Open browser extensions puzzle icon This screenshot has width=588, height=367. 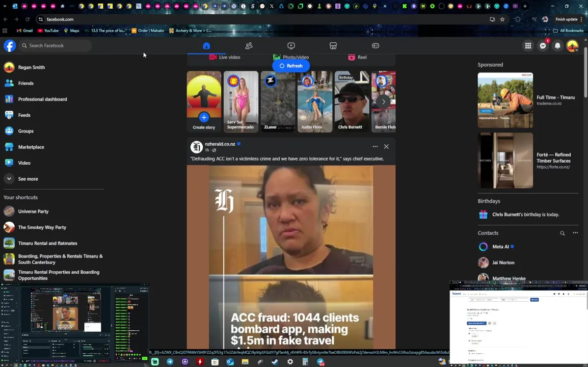coord(518,19)
